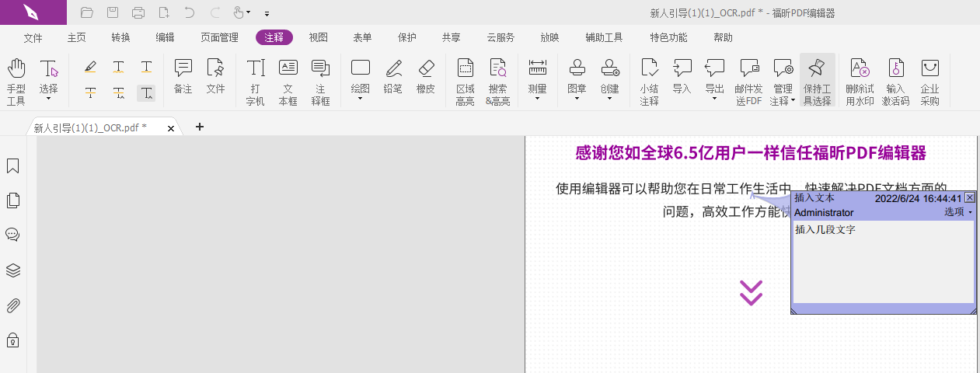This screenshot has height=373, width=980.
Task: Open the 选项 options dropdown in note popup
Action: pyautogui.click(x=958, y=212)
